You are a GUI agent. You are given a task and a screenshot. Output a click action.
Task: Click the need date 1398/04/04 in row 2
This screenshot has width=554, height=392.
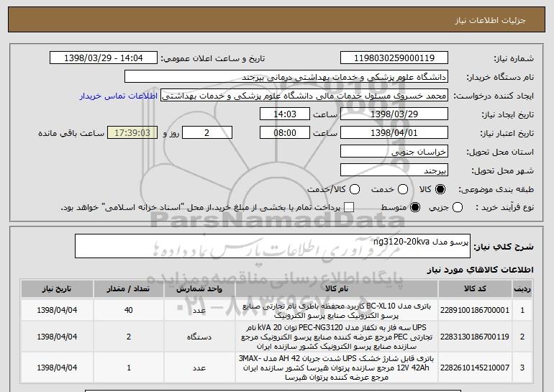coord(57,337)
